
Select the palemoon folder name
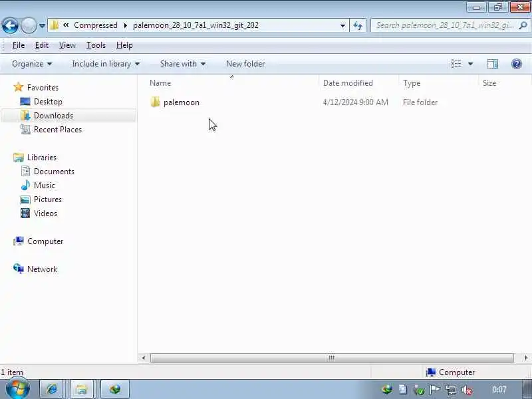[x=181, y=102]
